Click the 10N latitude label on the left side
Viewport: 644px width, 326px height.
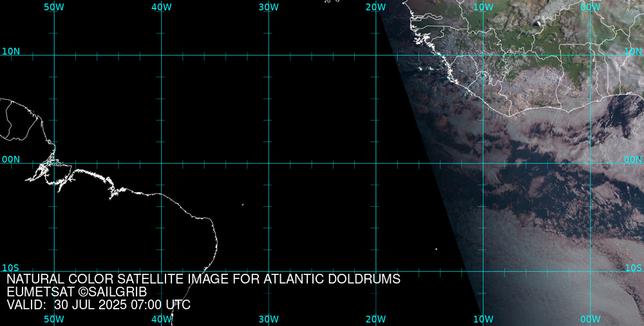coord(11,52)
